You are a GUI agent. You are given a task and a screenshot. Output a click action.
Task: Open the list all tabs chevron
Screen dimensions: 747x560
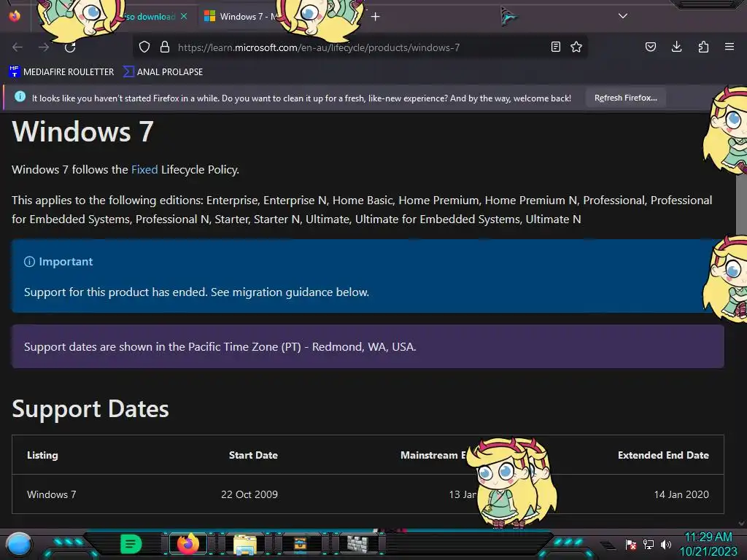[623, 16]
